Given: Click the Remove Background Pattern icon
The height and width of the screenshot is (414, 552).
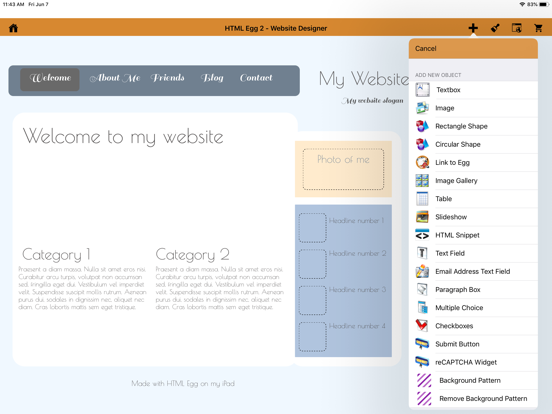Looking at the screenshot, I should click(x=424, y=399).
